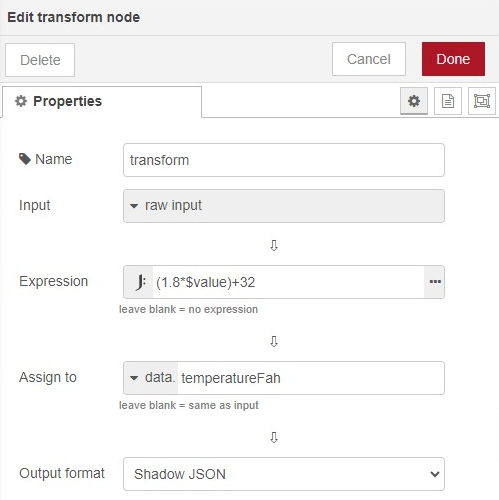499x500 pixels.
Task: Click the JSONata expression type icon
Action: (139, 282)
